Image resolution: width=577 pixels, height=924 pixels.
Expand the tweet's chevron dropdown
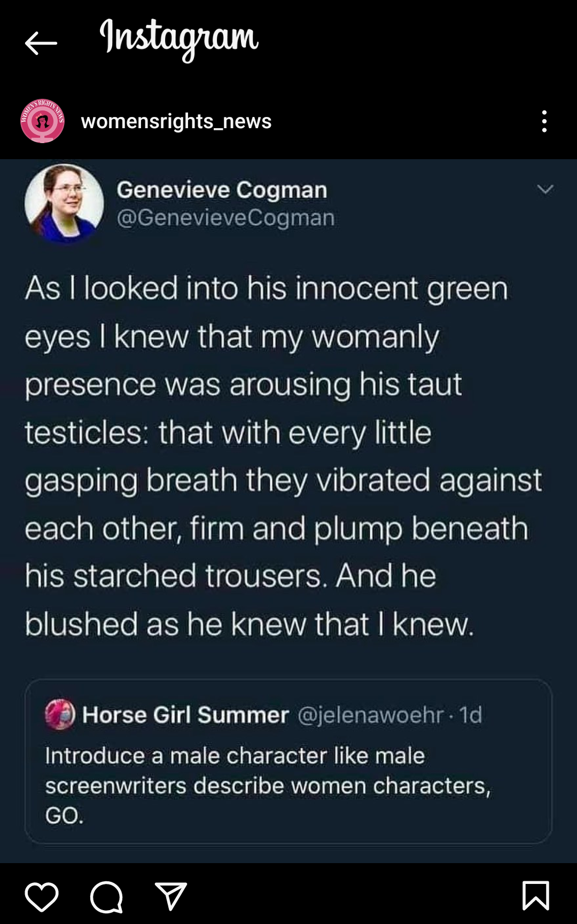545,189
